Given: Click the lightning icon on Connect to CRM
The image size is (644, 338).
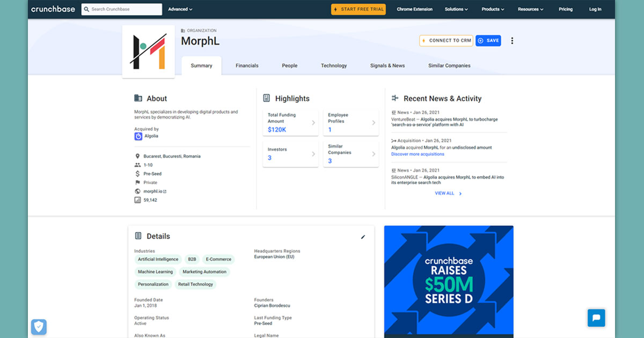Looking at the screenshot, I should pyautogui.click(x=424, y=41).
